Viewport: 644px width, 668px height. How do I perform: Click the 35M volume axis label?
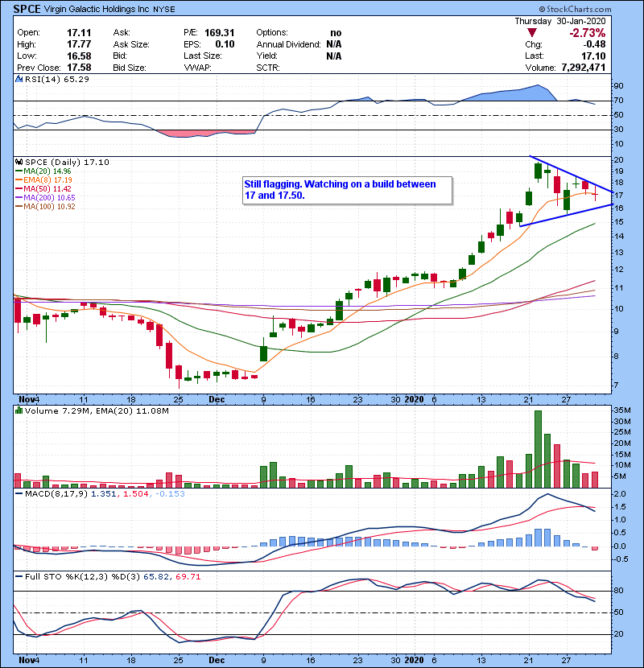621,410
